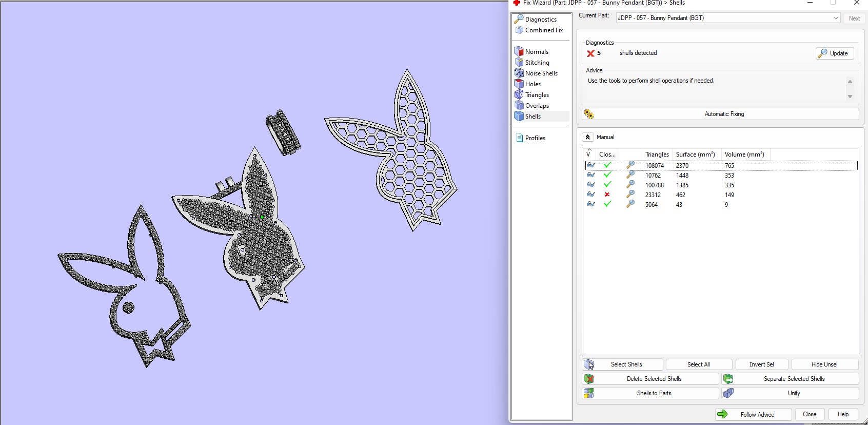Toggle visibility of the 5064 triangles shell
The height and width of the screenshot is (425, 868).
[591, 204]
